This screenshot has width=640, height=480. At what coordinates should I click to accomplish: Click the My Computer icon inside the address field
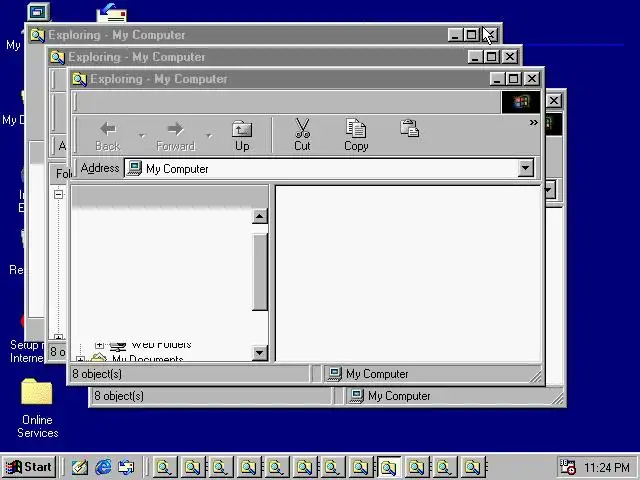134,168
